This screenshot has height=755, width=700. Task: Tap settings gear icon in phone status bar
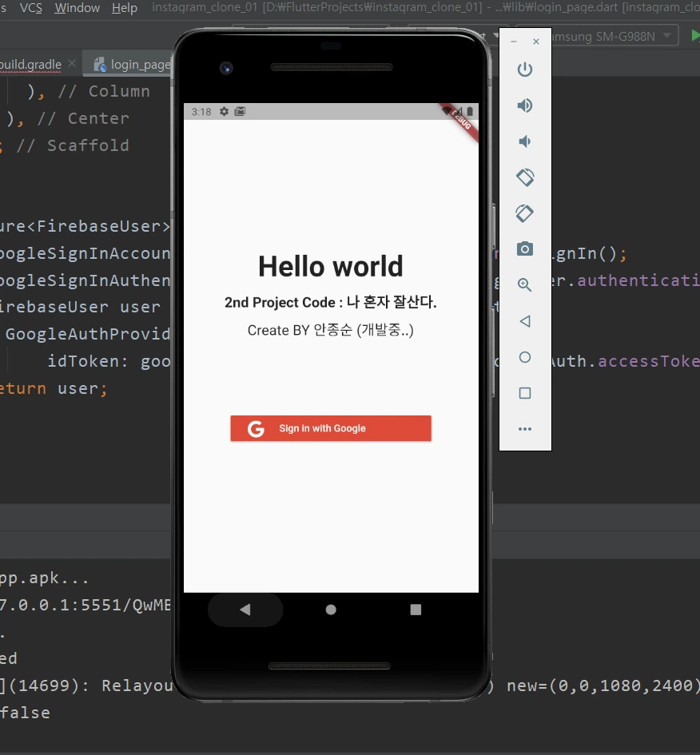[224, 112]
